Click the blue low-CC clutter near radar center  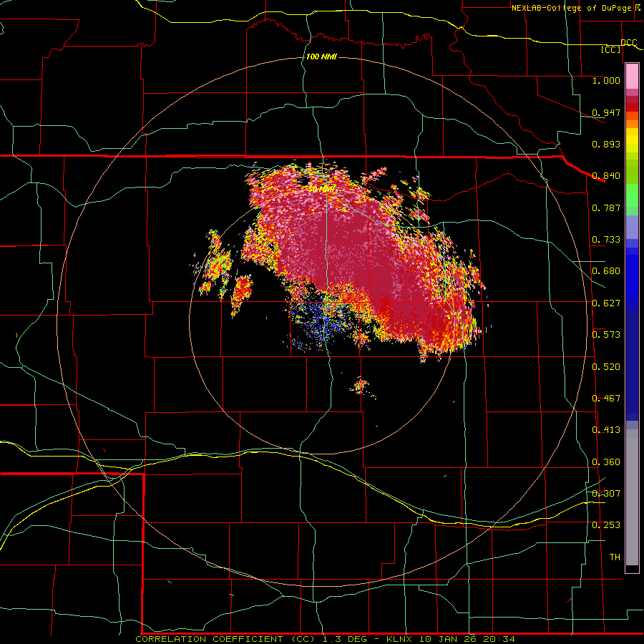tap(323, 323)
